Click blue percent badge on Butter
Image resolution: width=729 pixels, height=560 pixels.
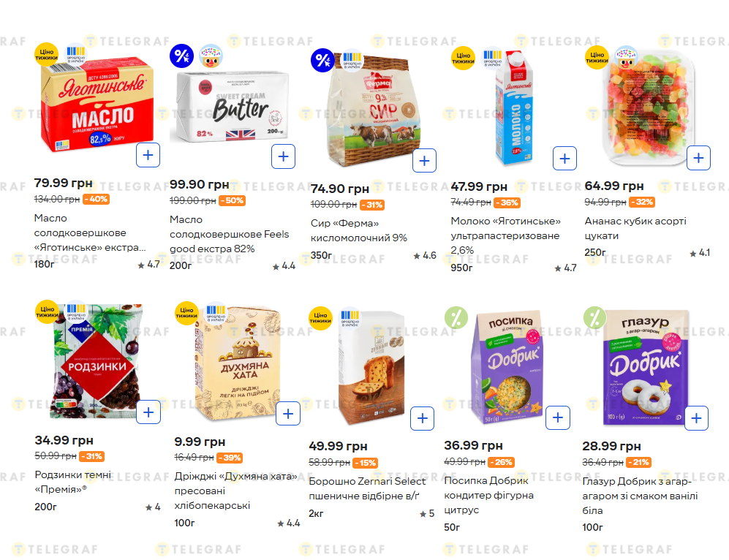(x=181, y=56)
